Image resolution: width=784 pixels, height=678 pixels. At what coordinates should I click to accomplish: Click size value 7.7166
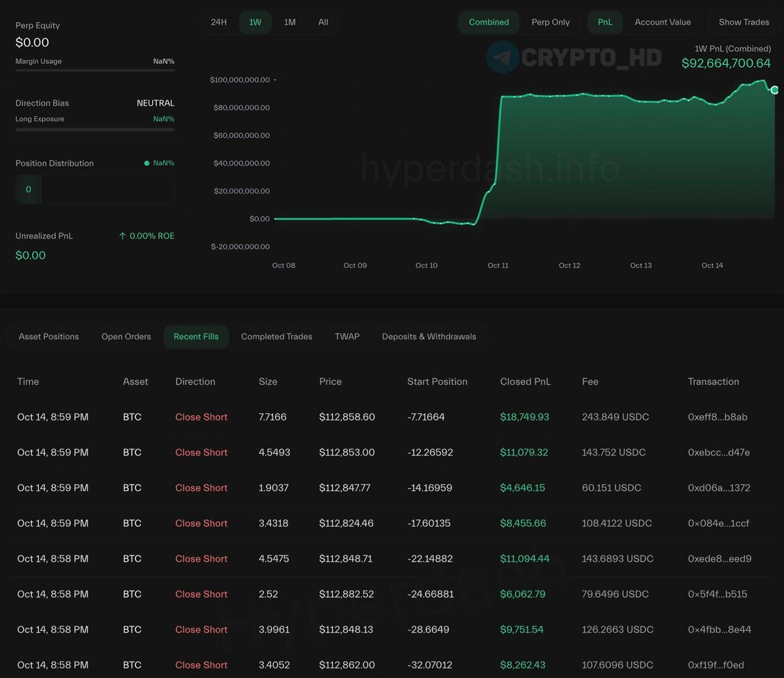(272, 417)
